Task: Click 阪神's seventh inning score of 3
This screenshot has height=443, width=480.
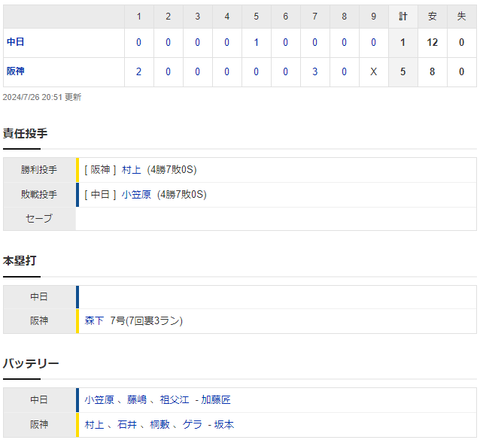Action: pyautogui.click(x=315, y=72)
